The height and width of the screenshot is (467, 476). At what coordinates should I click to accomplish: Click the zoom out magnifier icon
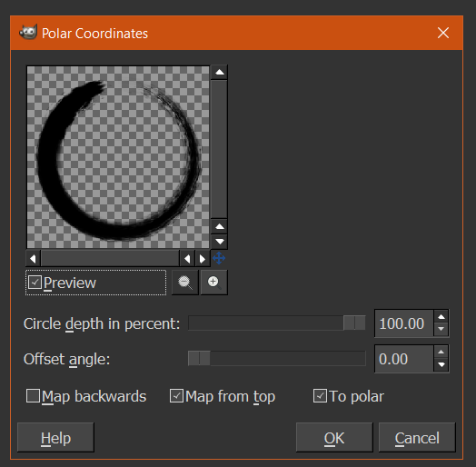[185, 283]
